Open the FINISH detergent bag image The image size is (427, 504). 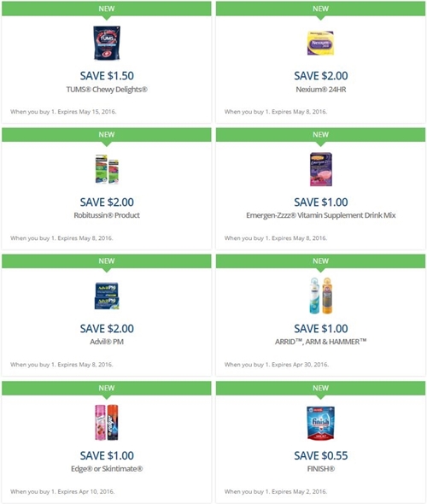pos(320,423)
